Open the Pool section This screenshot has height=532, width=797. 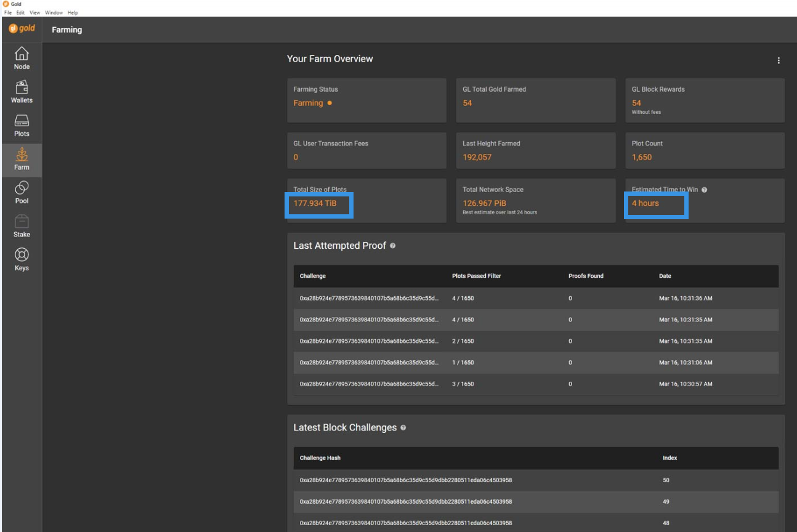coord(22,193)
